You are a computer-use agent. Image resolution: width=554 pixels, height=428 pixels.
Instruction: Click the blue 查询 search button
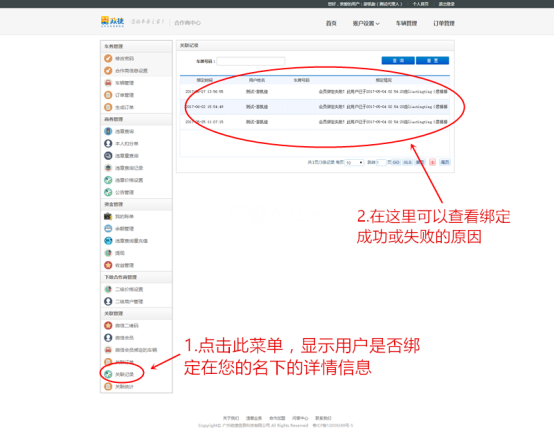(398, 61)
